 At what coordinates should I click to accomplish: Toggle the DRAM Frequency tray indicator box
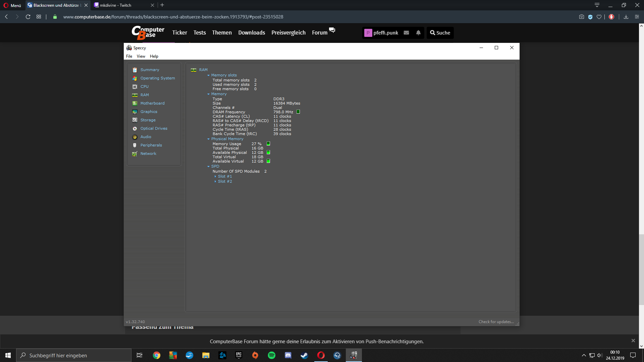298,112
